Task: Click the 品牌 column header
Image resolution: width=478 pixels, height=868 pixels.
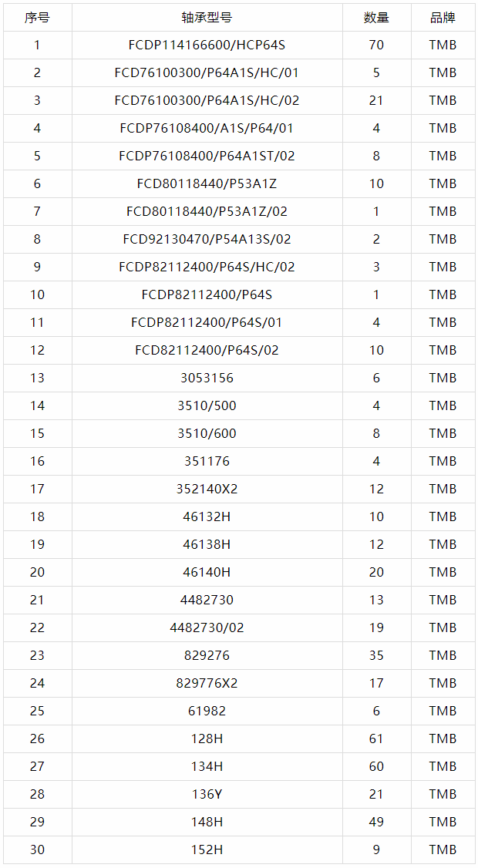Action: click(443, 18)
